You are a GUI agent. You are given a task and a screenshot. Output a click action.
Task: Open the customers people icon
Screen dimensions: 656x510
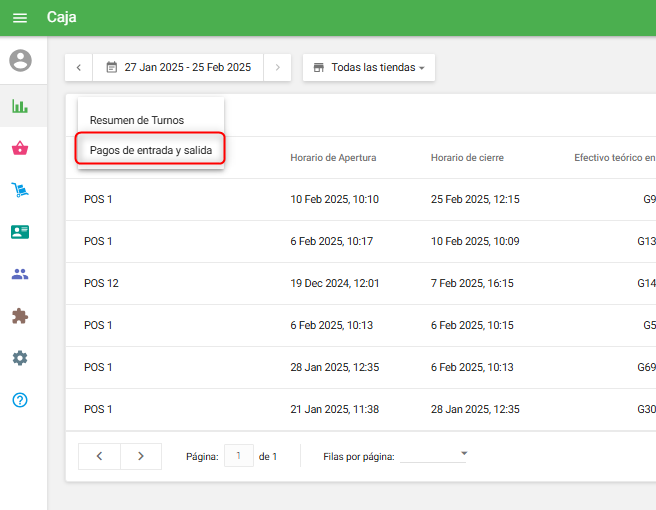(20, 274)
